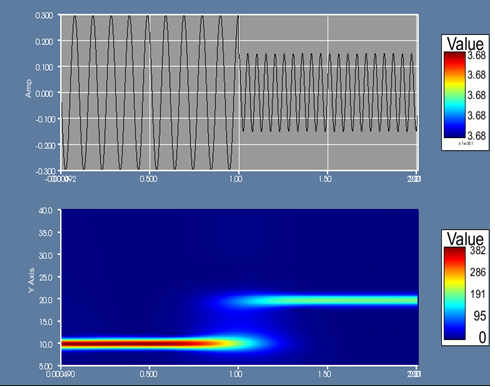Click the 35.0 tick on the spectrogram Y axis
The height and width of the screenshot is (387, 495).
(x=46, y=233)
